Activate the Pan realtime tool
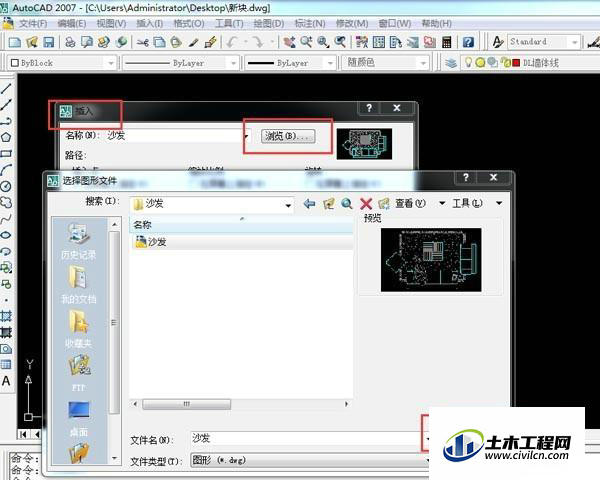 [x=289, y=42]
